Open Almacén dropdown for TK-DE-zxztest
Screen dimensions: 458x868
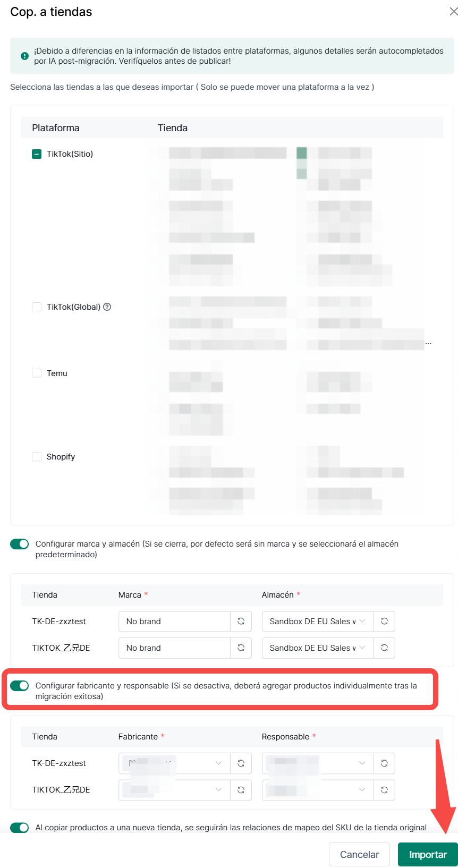317,621
